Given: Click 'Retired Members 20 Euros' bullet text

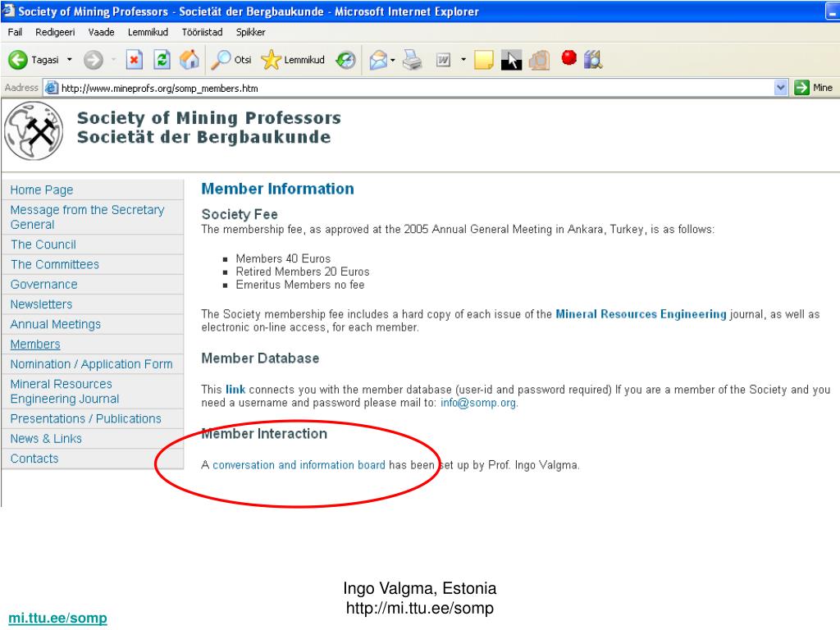Looking at the screenshot, I should click(x=303, y=272).
